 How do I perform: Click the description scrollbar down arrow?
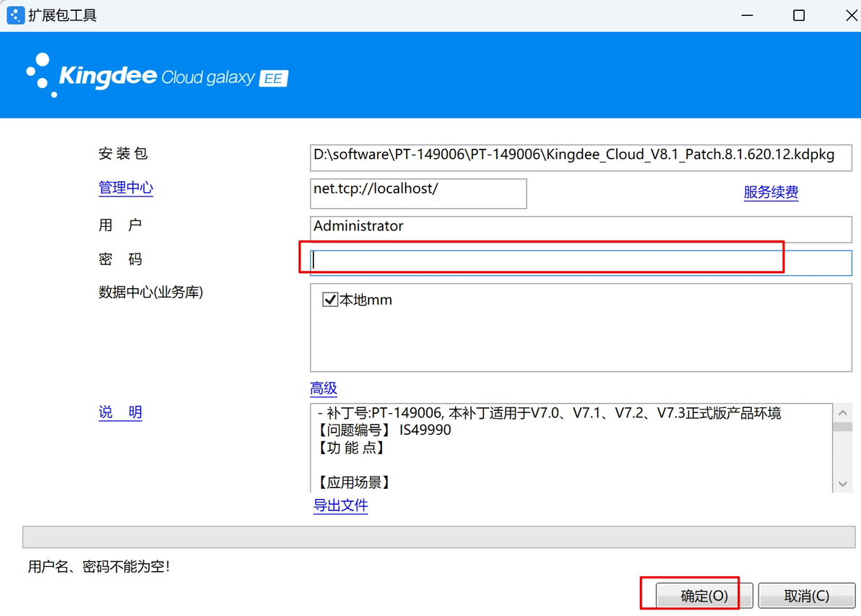click(843, 484)
